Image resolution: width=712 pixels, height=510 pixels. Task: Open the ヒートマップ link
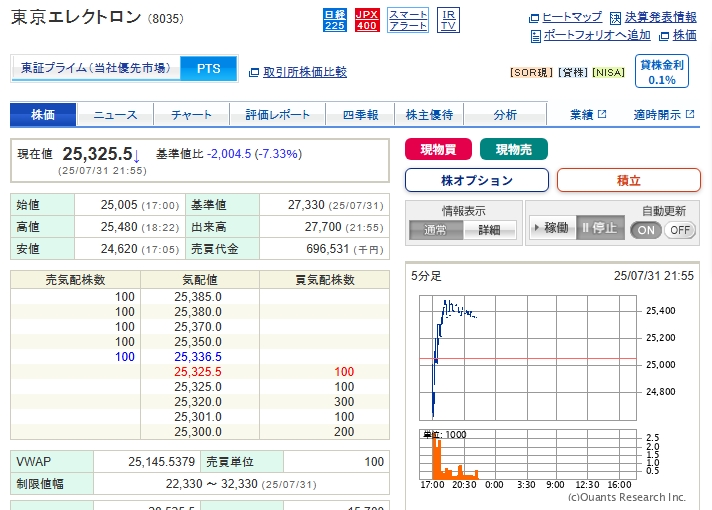tap(572, 17)
